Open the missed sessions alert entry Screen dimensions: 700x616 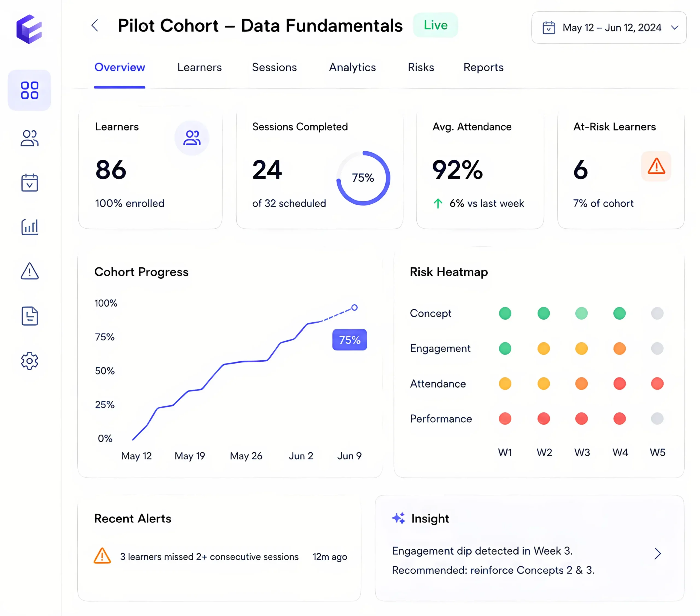(220, 557)
